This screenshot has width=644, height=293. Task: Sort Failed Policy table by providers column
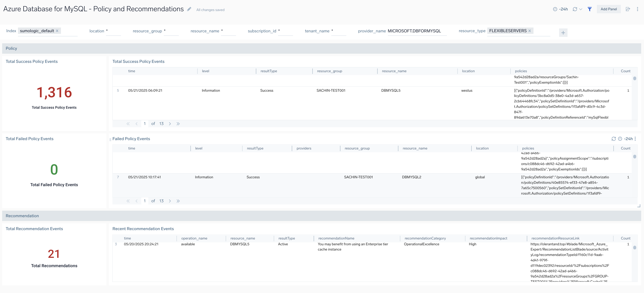[304, 148]
